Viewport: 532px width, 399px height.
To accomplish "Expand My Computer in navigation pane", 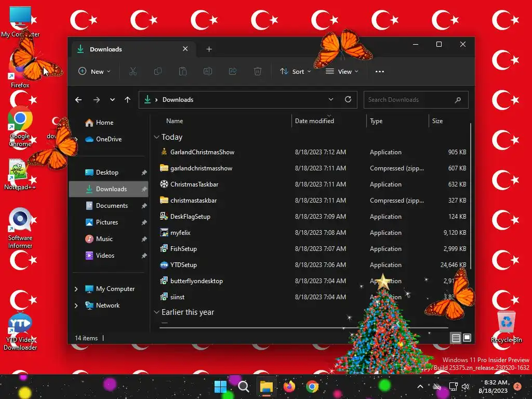I will [76, 289].
